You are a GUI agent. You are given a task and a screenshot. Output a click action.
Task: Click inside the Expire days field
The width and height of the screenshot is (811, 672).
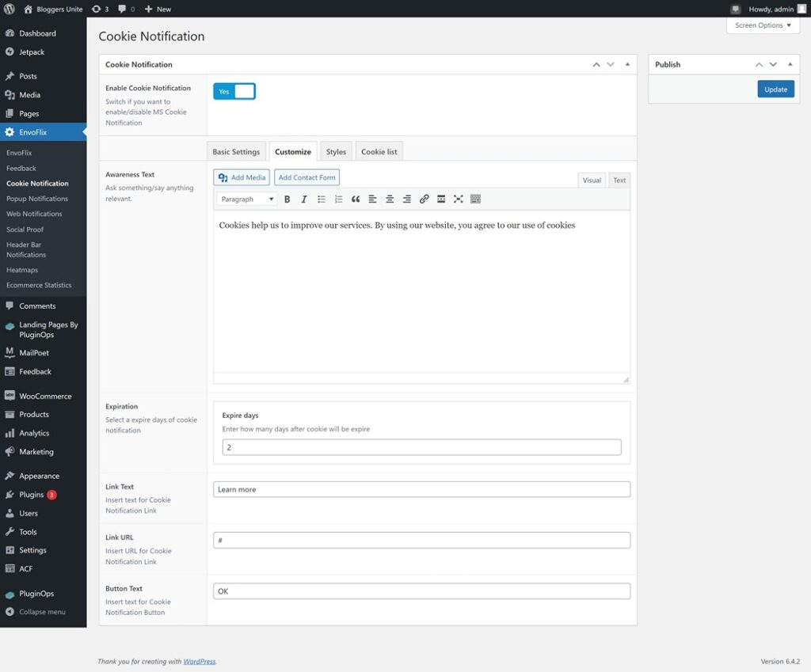[421, 446]
